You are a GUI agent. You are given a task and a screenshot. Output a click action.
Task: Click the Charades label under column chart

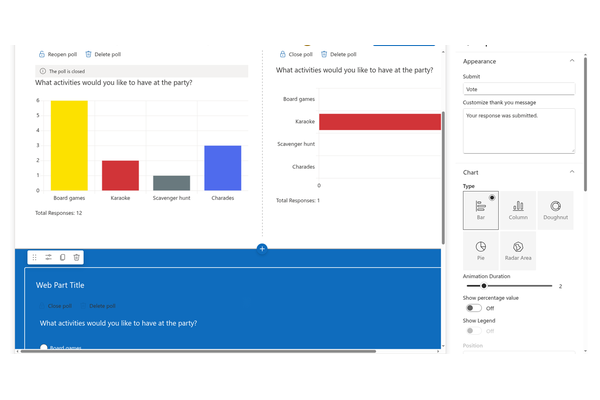tap(223, 198)
